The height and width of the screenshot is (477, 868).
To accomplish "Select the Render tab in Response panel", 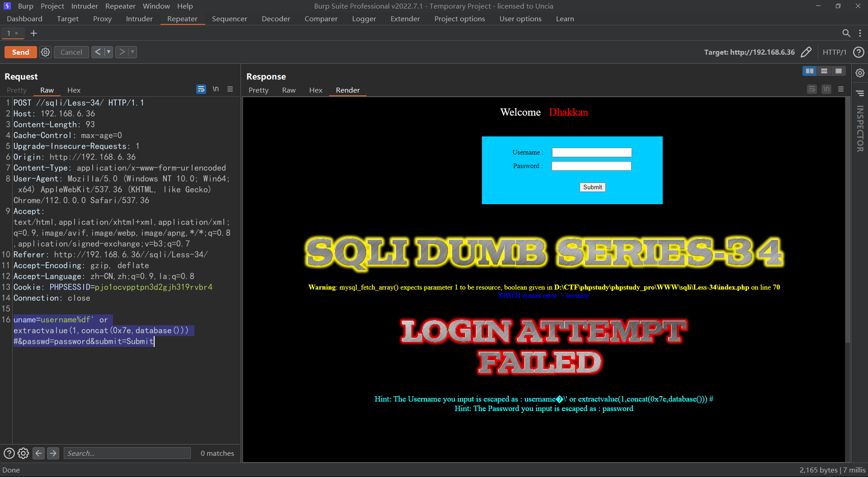I will [x=347, y=90].
